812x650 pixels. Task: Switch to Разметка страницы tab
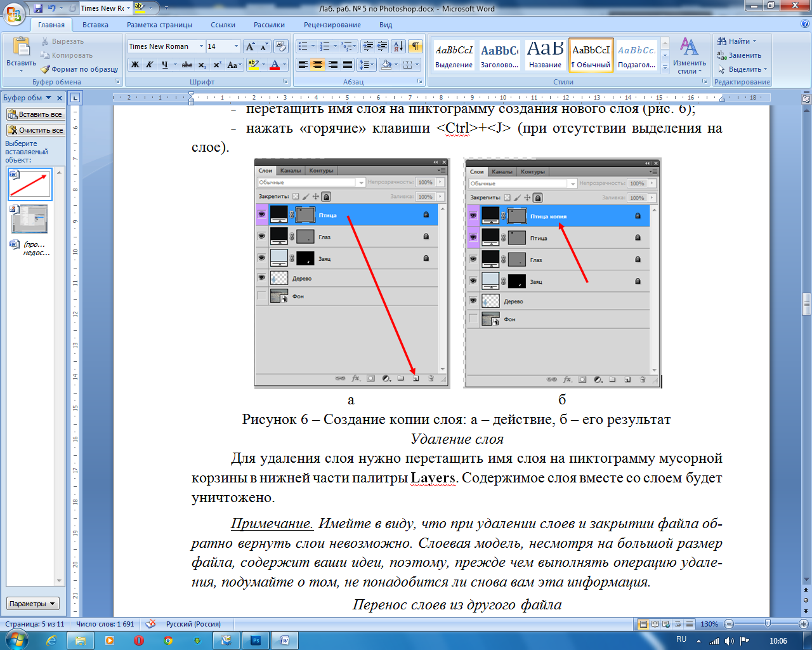click(x=159, y=25)
